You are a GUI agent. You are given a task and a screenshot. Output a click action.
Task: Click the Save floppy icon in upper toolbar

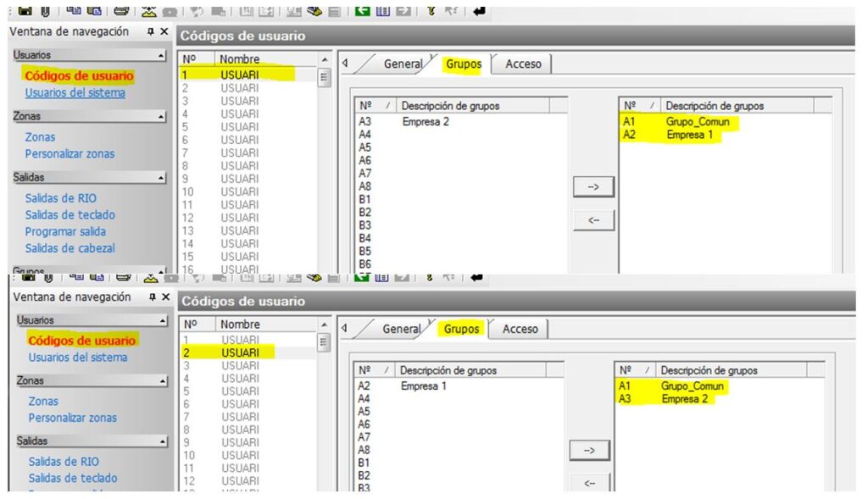25,10
